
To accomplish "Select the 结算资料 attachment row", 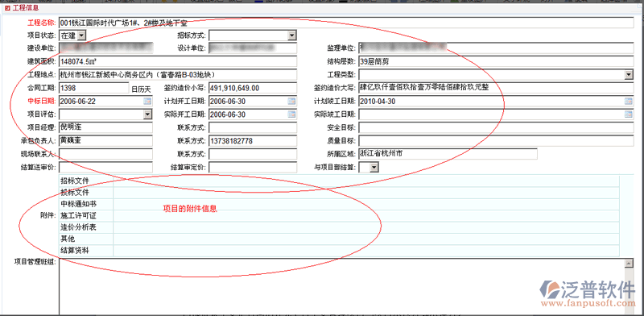I will point(339,250).
